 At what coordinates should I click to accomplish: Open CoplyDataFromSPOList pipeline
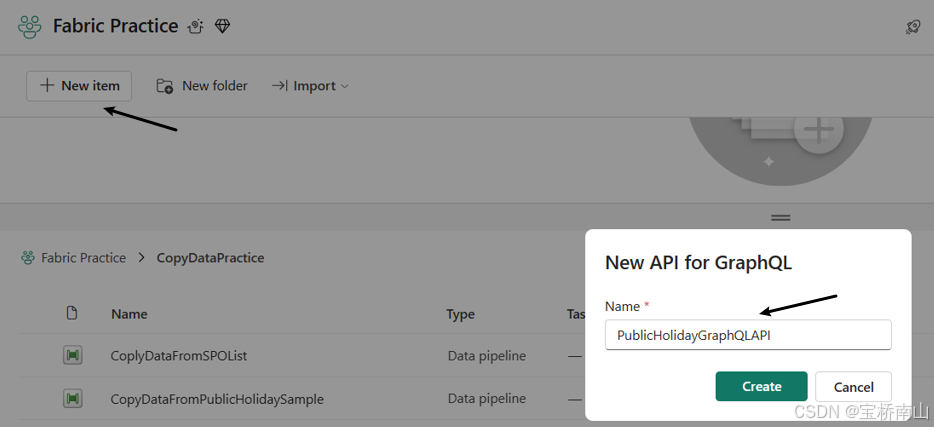(179, 356)
